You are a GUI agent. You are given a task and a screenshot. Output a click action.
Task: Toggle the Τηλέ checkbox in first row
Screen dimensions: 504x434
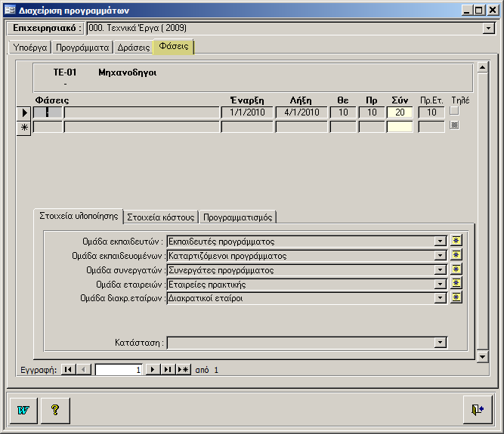(454, 112)
